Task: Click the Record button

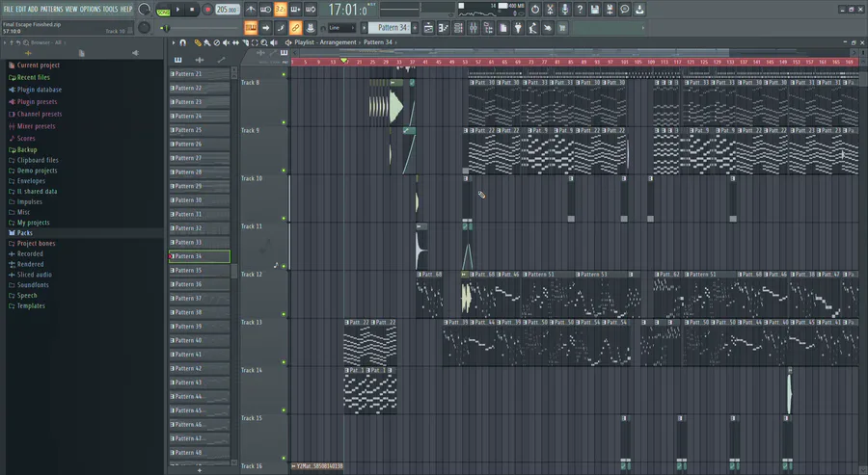Action: click(x=207, y=10)
